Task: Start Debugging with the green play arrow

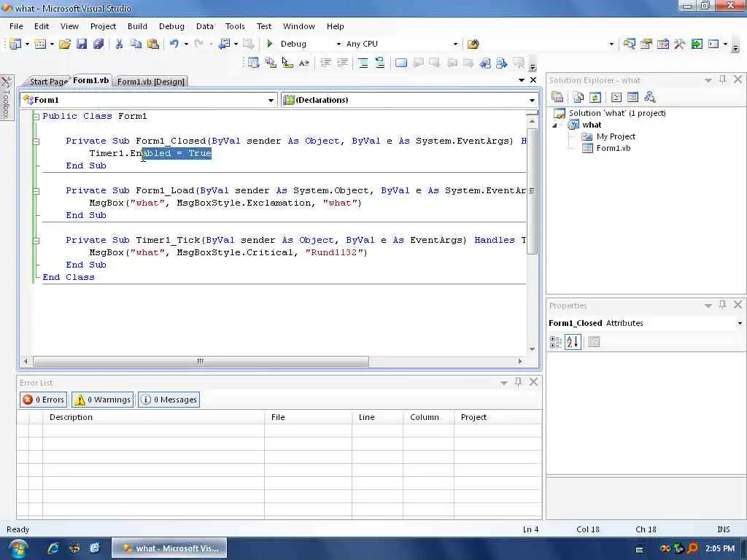Action: pyautogui.click(x=270, y=44)
